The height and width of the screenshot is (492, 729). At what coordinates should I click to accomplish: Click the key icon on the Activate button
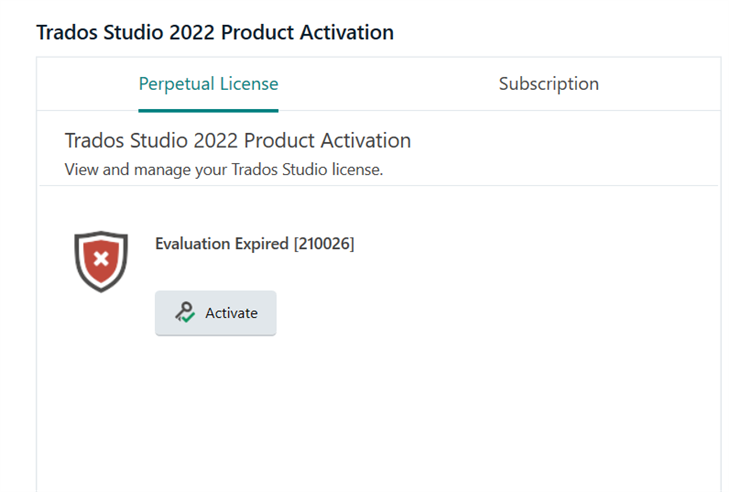pos(185,312)
